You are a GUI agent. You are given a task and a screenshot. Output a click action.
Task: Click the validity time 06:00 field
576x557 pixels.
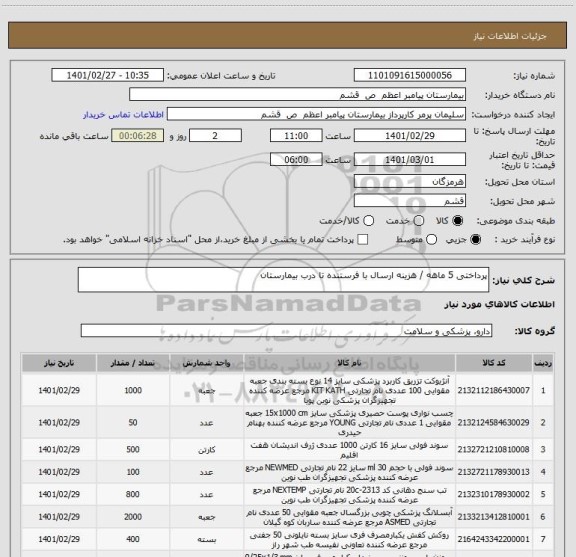click(296, 159)
